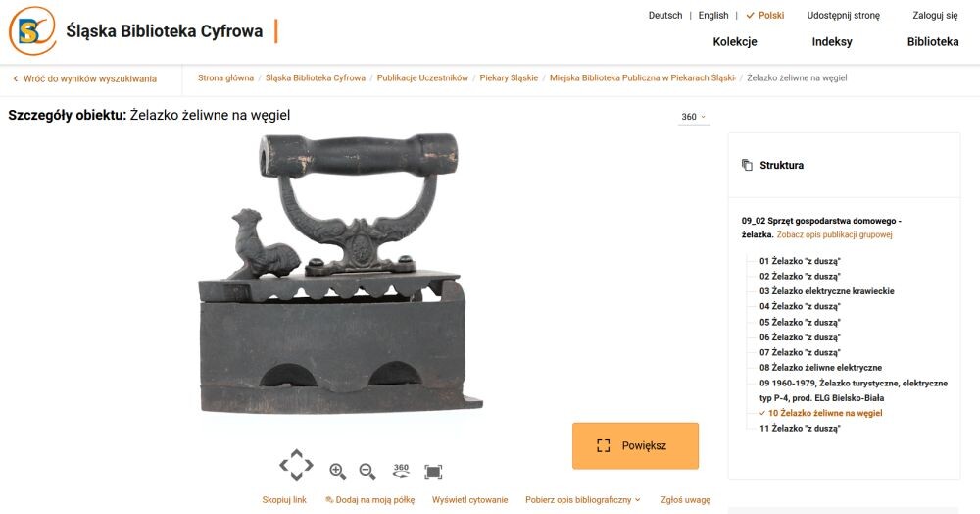Click the Dodaj na moją półkę shelf icon
Image resolution: width=980 pixels, height=514 pixels.
[329, 500]
